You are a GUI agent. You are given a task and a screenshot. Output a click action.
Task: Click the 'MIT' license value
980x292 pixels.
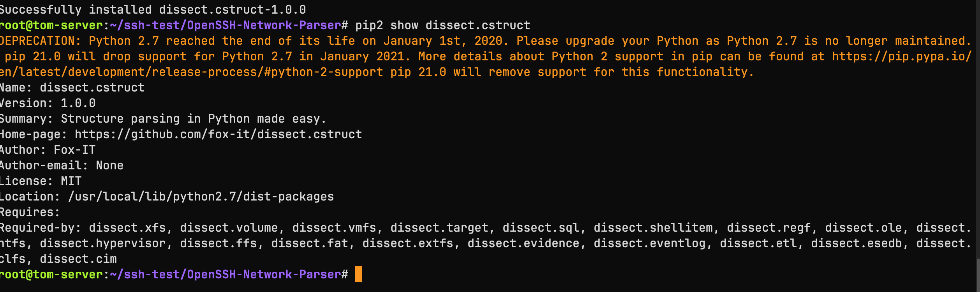pos(71,181)
